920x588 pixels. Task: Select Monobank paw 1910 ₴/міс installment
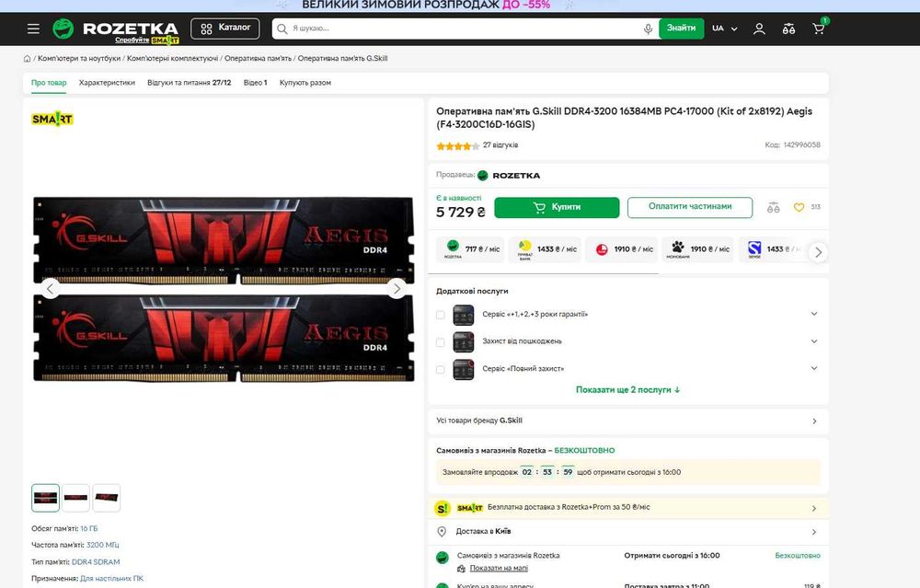(x=697, y=249)
